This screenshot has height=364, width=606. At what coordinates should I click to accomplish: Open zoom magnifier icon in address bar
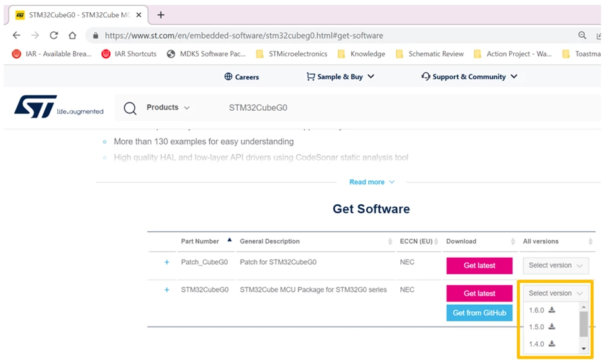pyautogui.click(x=582, y=35)
